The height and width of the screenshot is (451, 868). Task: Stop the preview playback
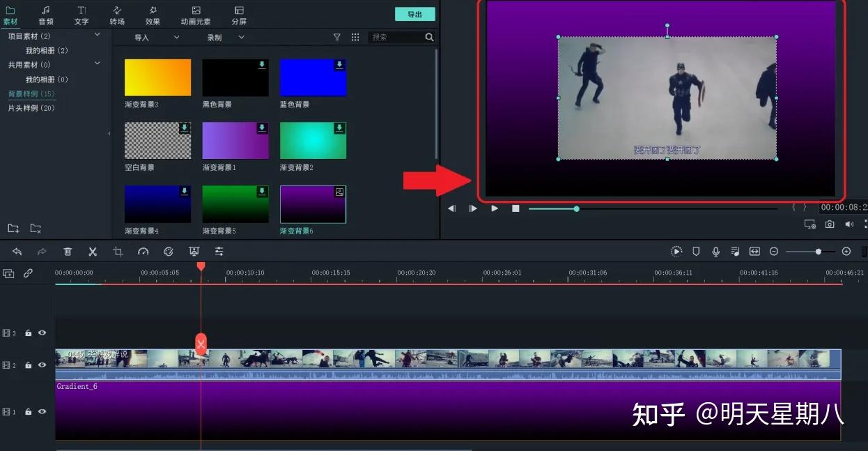(516, 208)
